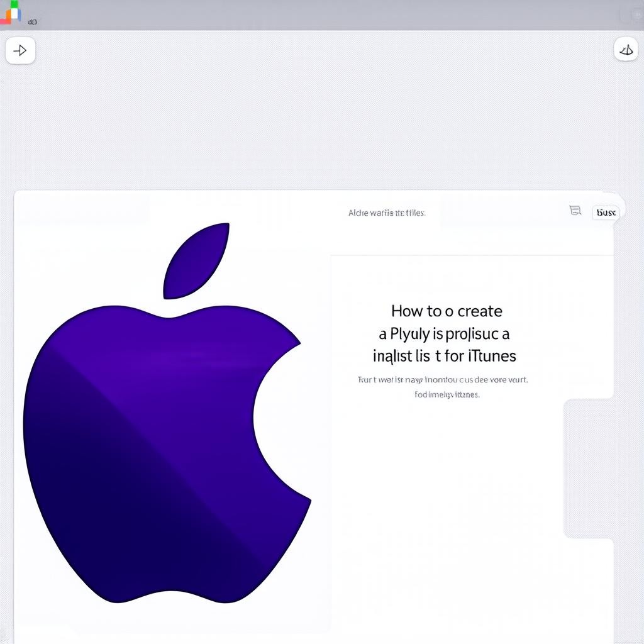The height and width of the screenshot is (644, 644).
Task: Click the sailboat-shaped icon button at top right
Action: (x=626, y=50)
